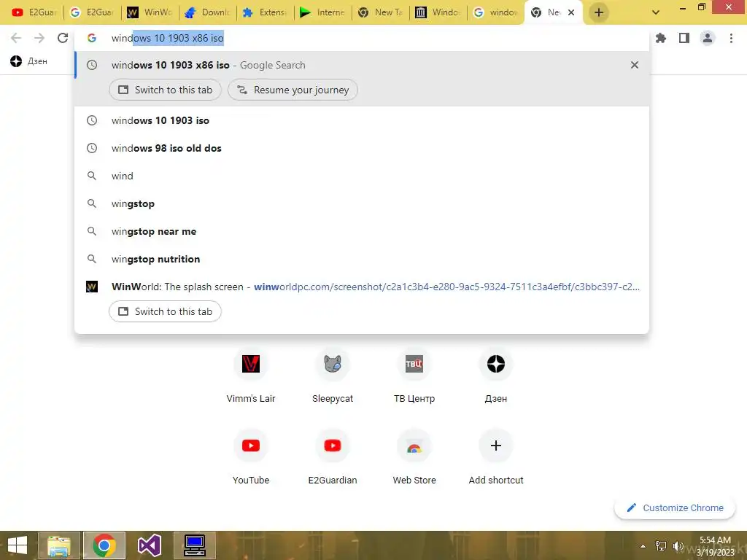
Task: Open a new tab with the plus button
Action: 599,12
